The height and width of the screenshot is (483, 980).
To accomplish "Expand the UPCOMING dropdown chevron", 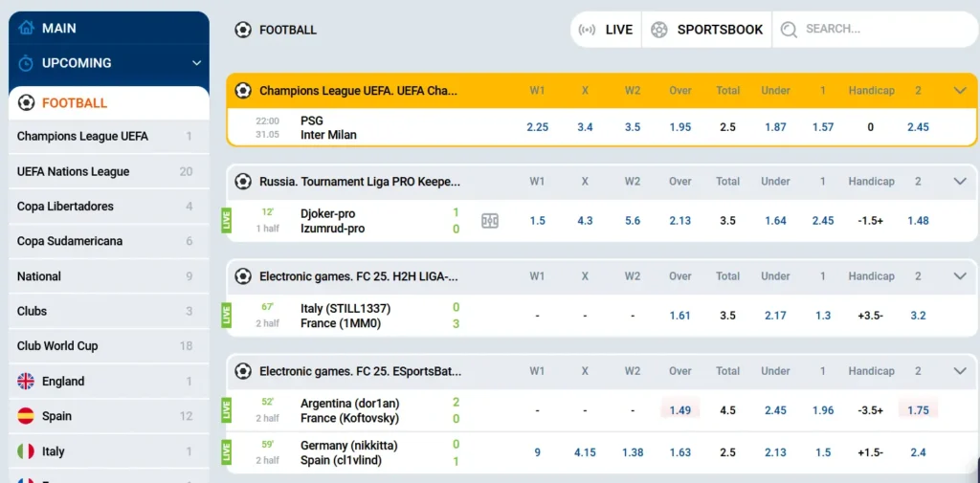I will (196, 63).
